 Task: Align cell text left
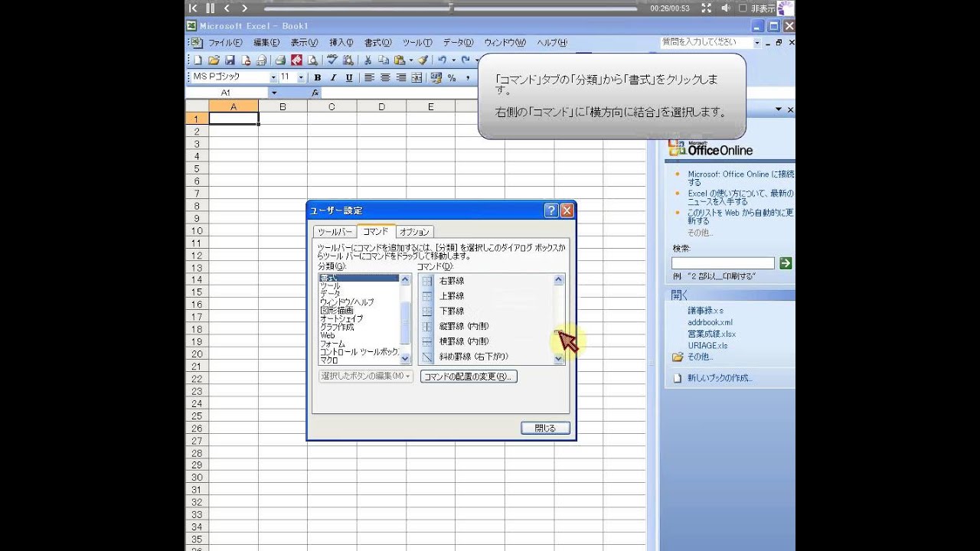click(369, 77)
